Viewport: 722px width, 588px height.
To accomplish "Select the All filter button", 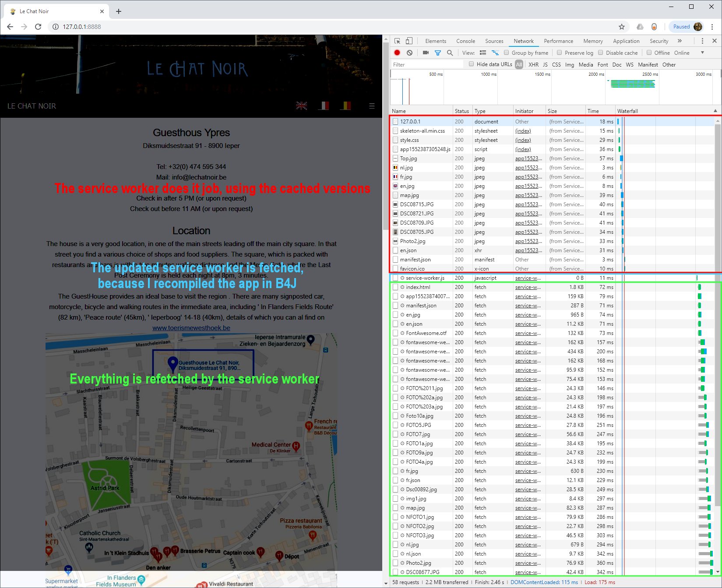I will coord(519,64).
